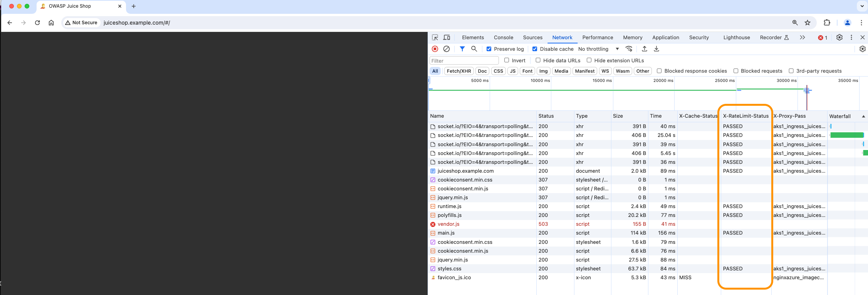Go back in browser history
This screenshot has height=295, width=868.
coord(10,23)
